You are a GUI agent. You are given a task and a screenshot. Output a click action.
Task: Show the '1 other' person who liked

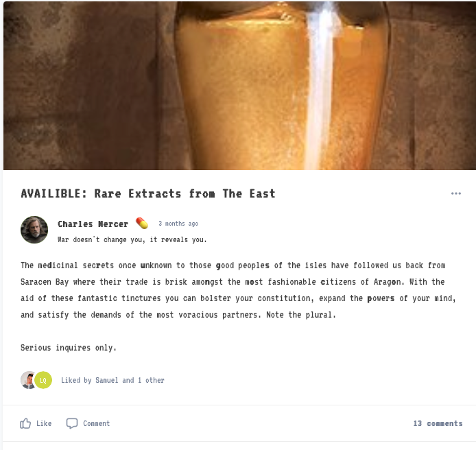click(151, 380)
